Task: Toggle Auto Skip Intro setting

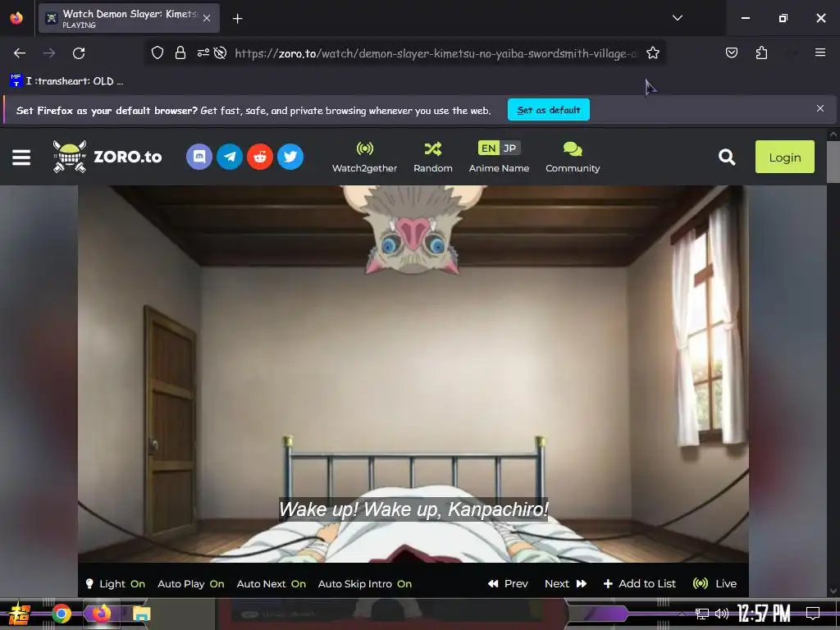Action: pos(365,583)
